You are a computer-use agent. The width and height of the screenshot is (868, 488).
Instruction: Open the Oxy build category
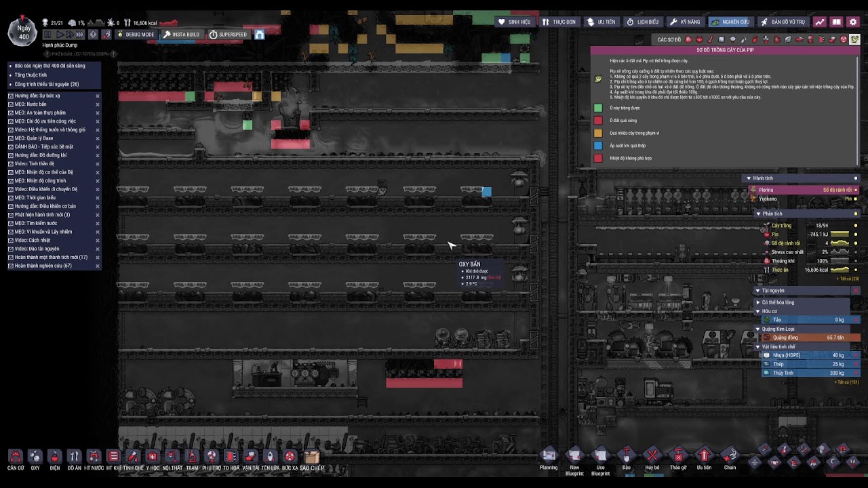(35, 457)
